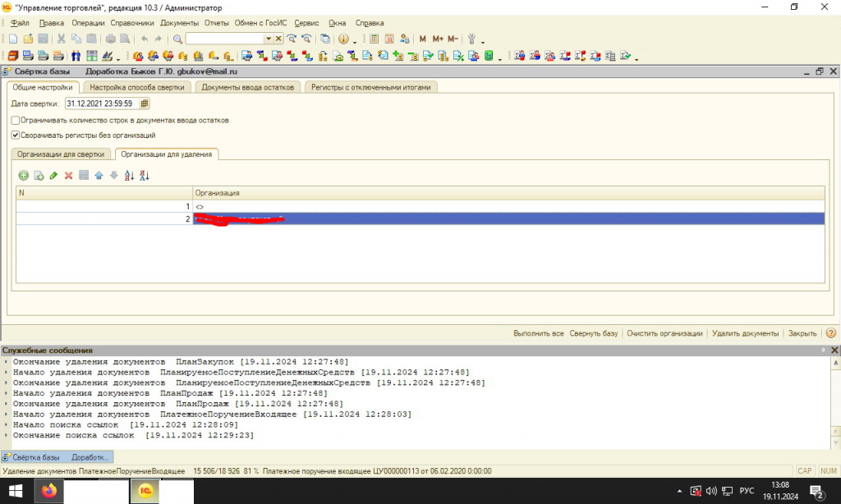Viewport: 841px width, 504px height.
Task: Open the Документы menu
Action: pyautogui.click(x=179, y=23)
